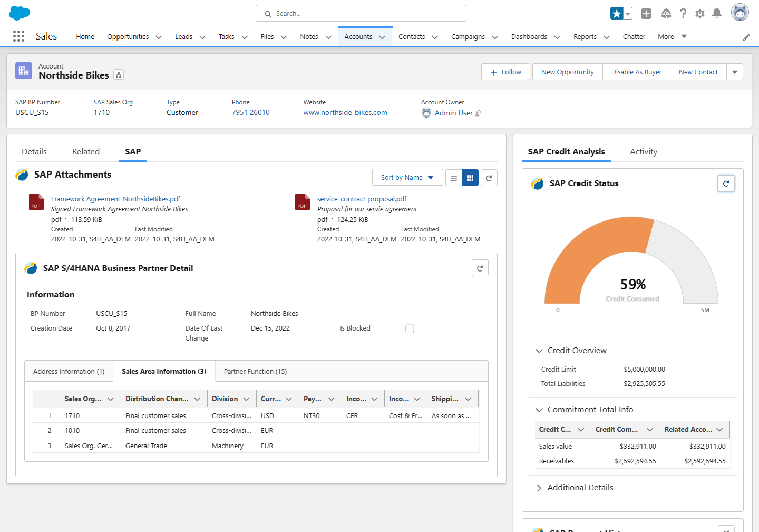Open the Leads nav dropdown arrow

point(202,37)
